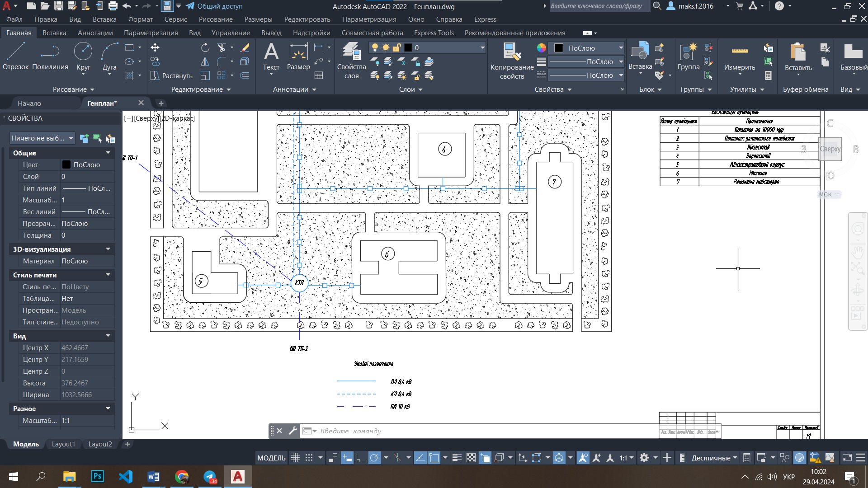The height and width of the screenshot is (488, 868).
Task: Toggle polar tracking in status bar
Action: pyautogui.click(x=375, y=458)
